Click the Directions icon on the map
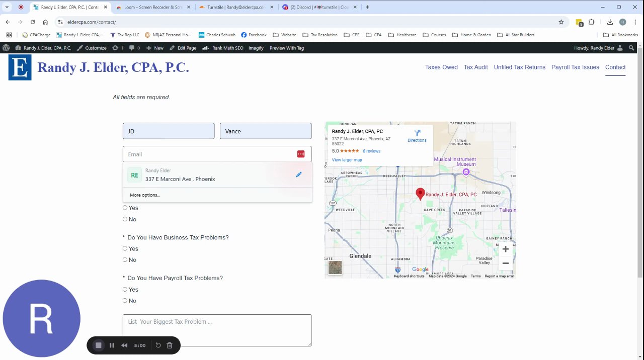This screenshot has height=360, width=644. [x=417, y=133]
